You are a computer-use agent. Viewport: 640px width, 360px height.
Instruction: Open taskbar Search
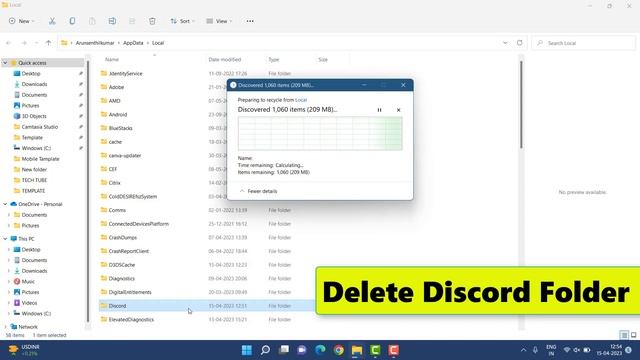pos(265,350)
